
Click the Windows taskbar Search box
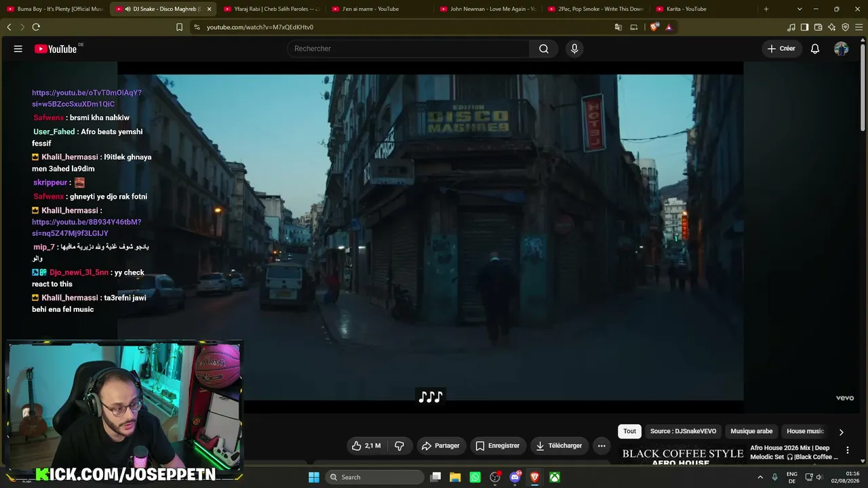coord(374,477)
